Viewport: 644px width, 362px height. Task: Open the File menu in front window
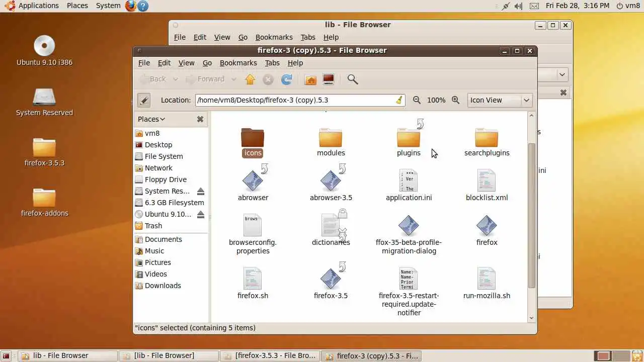coord(144,63)
